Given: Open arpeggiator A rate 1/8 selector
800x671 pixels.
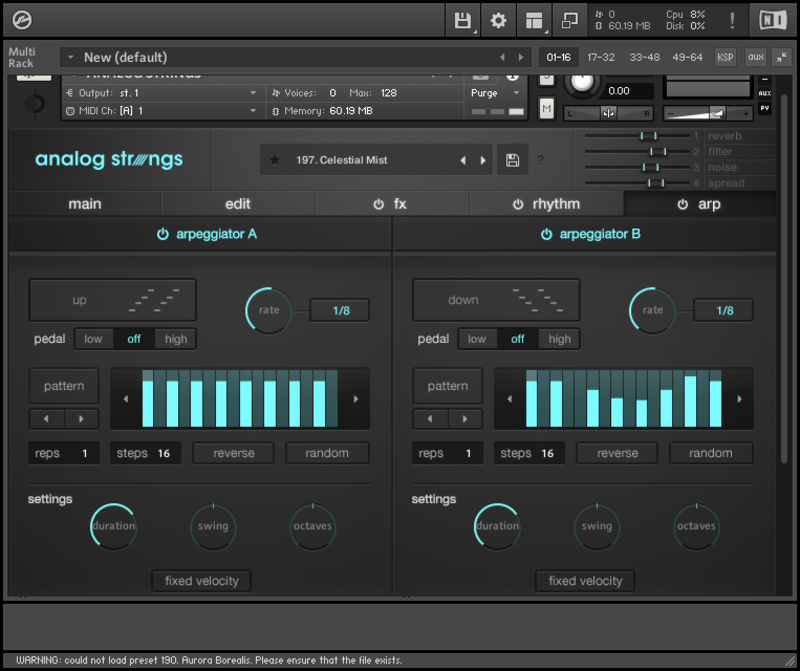Looking at the screenshot, I should click(x=341, y=310).
